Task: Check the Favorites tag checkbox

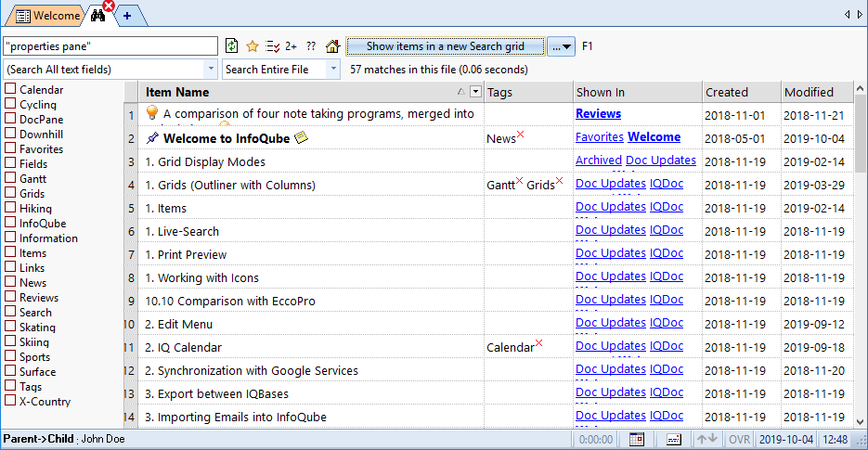Action: [10, 148]
